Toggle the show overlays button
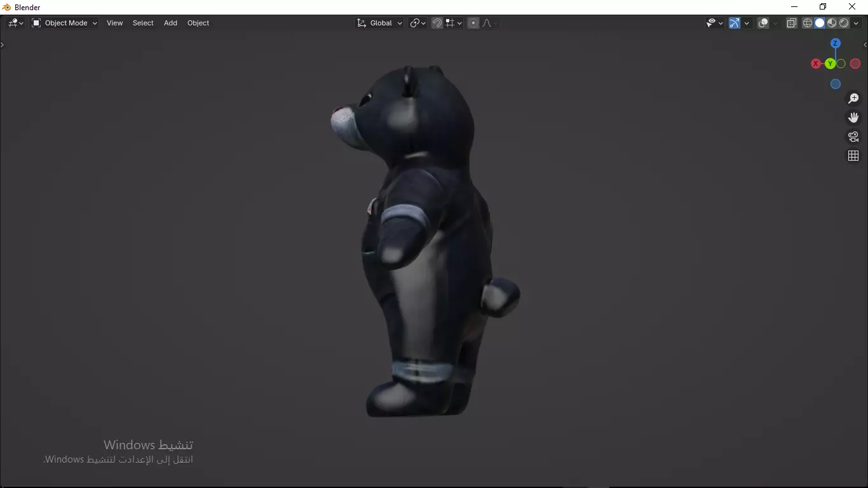This screenshot has width=868, height=488. [x=763, y=23]
